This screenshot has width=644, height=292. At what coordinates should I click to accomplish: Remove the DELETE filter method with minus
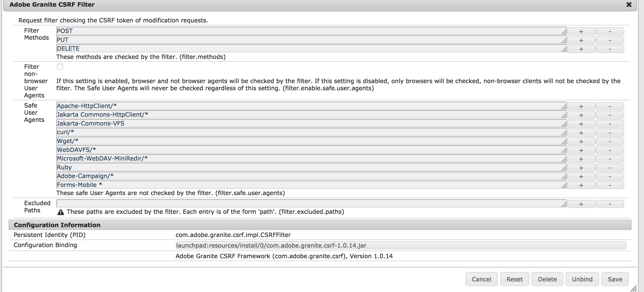(609, 49)
